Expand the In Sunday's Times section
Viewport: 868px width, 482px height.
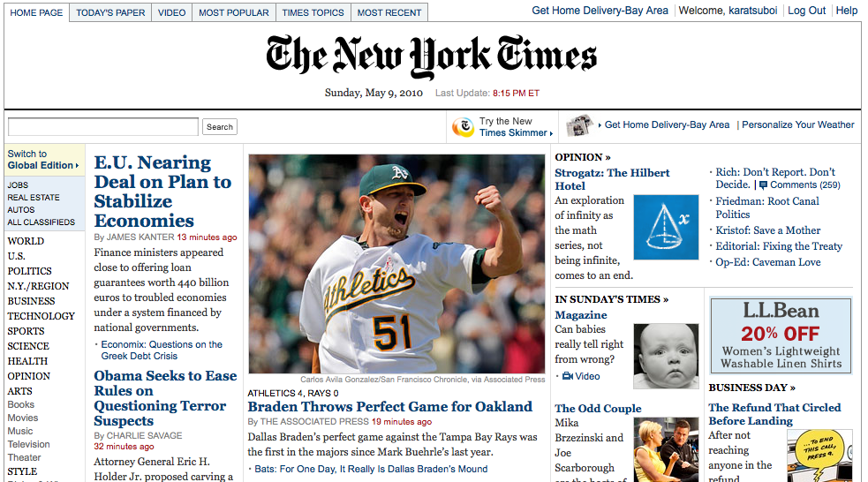point(612,299)
